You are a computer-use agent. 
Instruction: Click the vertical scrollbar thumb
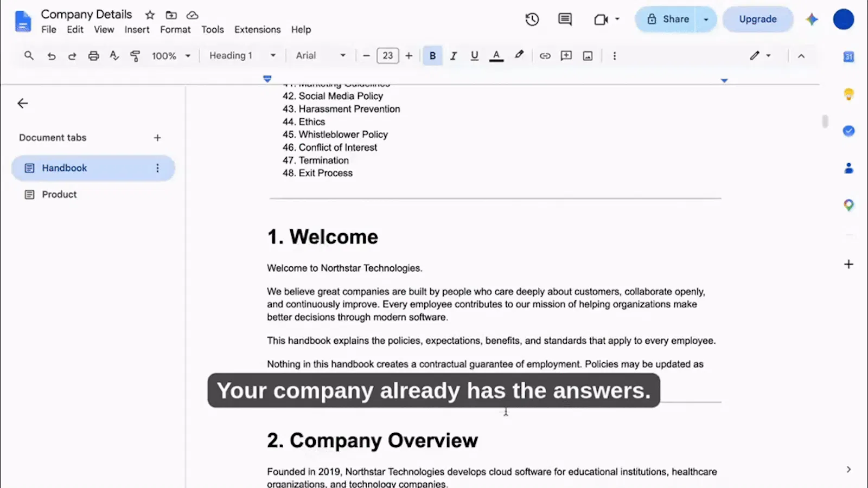[x=825, y=121]
